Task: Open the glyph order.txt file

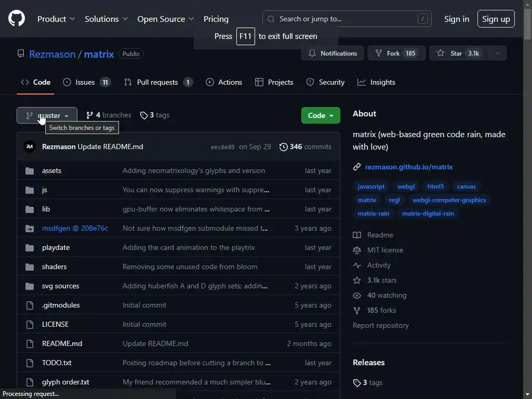Action: 65,382
